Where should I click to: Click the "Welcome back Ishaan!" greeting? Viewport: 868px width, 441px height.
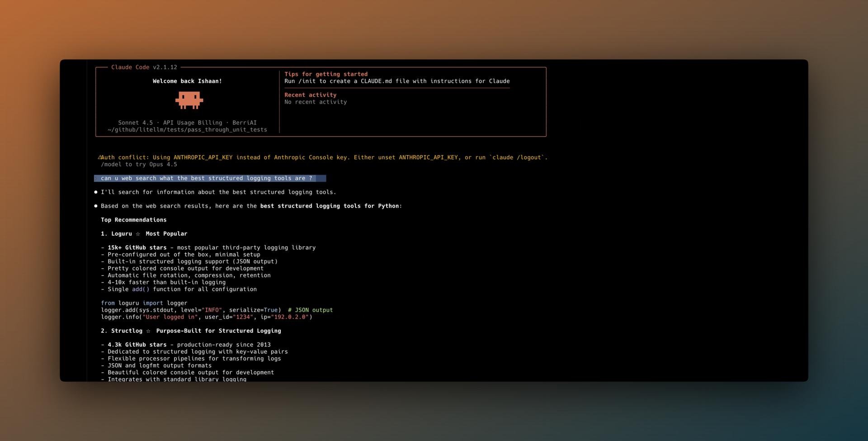click(x=187, y=81)
